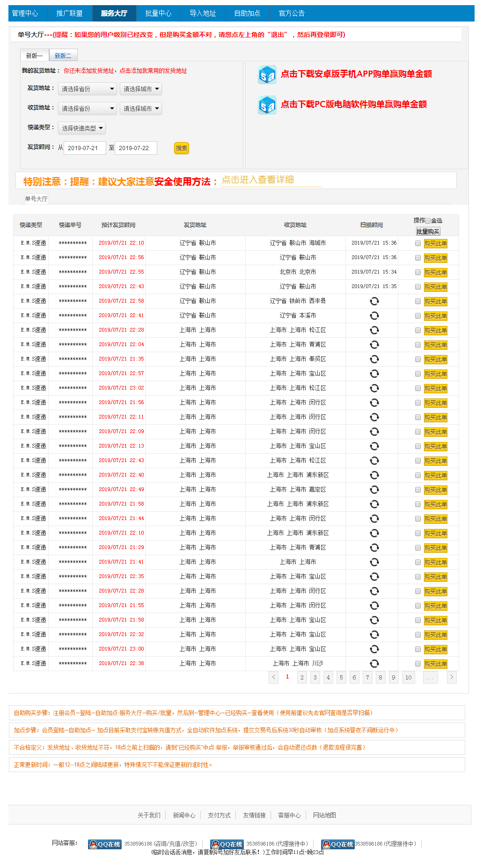The width and height of the screenshot is (483, 868).
Task: Open the 发货地址 province dropdown
Action: [x=88, y=89]
